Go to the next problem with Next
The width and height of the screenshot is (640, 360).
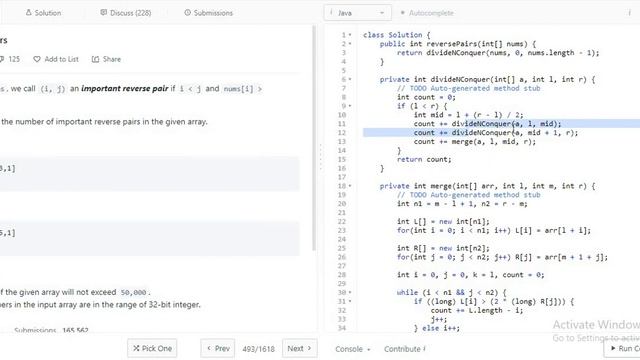(x=300, y=348)
